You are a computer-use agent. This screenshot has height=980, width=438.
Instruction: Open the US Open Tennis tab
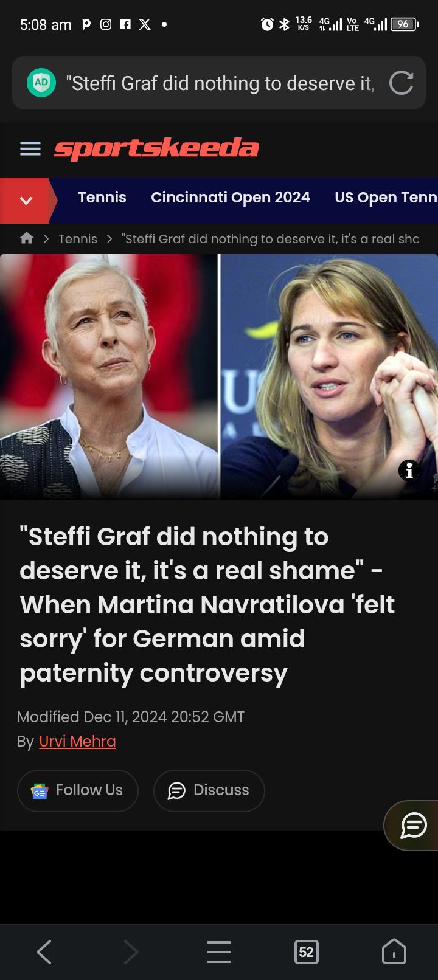pos(386,198)
